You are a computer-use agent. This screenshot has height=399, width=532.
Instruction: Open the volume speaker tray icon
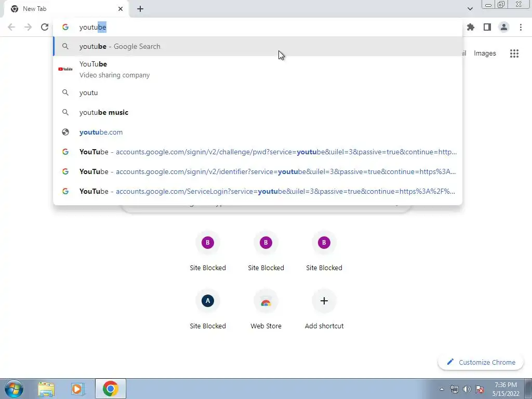467,389
